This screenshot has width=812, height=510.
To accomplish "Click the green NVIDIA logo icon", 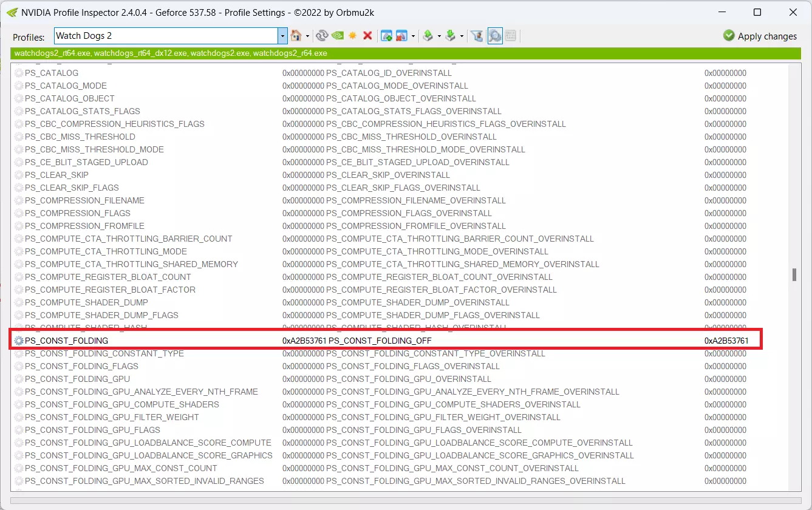I will [338, 36].
